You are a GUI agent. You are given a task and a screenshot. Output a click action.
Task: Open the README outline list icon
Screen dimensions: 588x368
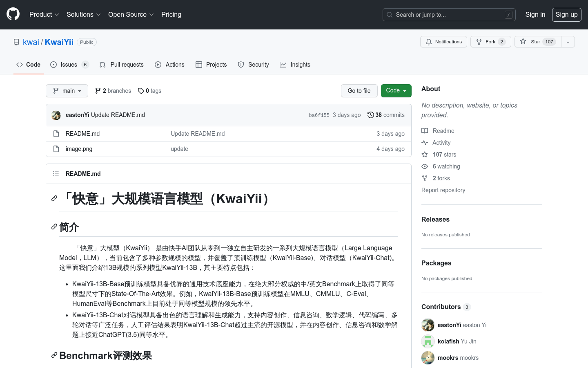[x=56, y=174]
